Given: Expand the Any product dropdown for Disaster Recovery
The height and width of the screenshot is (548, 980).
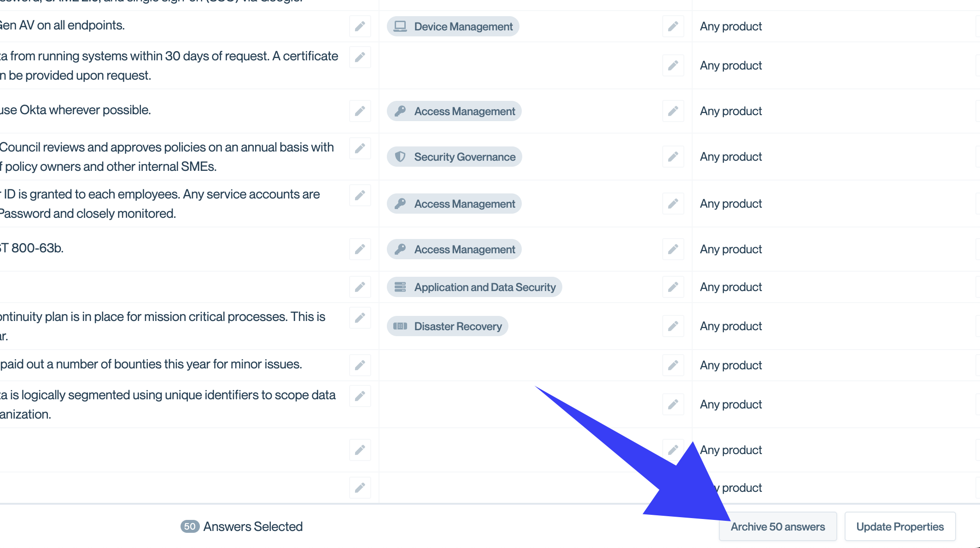Looking at the screenshot, I should tap(730, 326).
